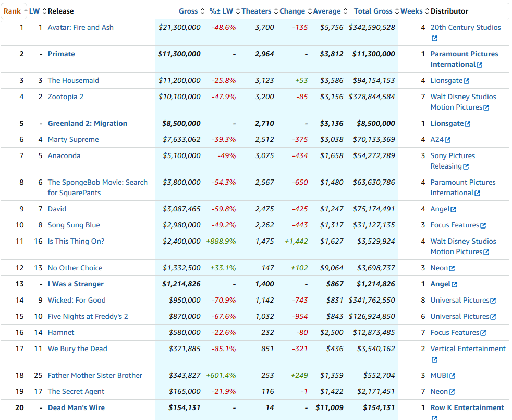This screenshot has height=420, width=512.
Task: Sort by Distributor column header
Action: [449, 11]
